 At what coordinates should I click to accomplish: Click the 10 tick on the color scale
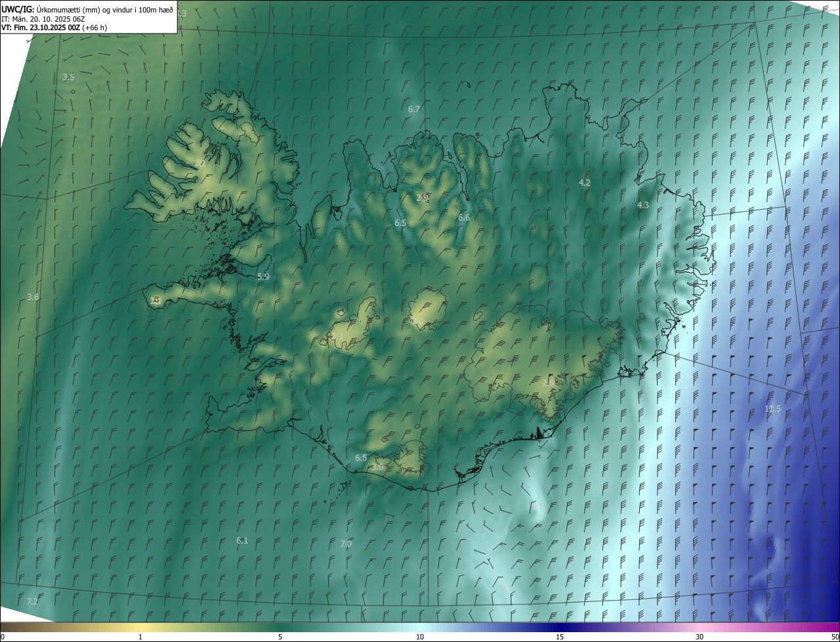(x=420, y=637)
